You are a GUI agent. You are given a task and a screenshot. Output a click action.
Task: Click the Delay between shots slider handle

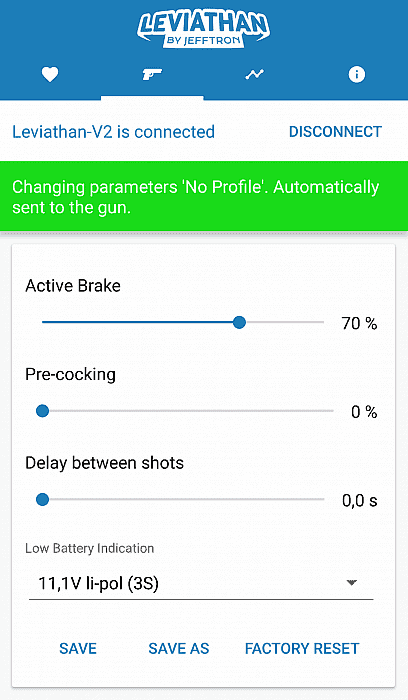click(42, 500)
